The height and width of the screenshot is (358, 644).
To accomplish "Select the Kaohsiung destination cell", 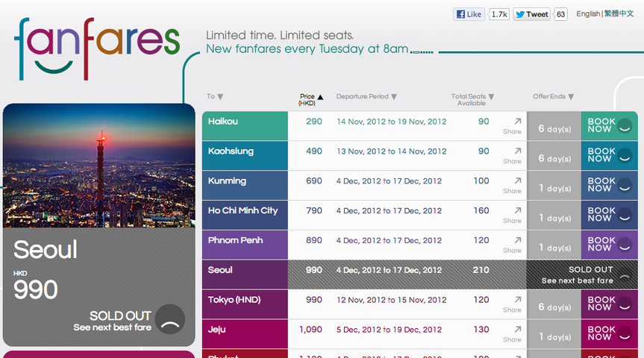I will click(245, 155).
